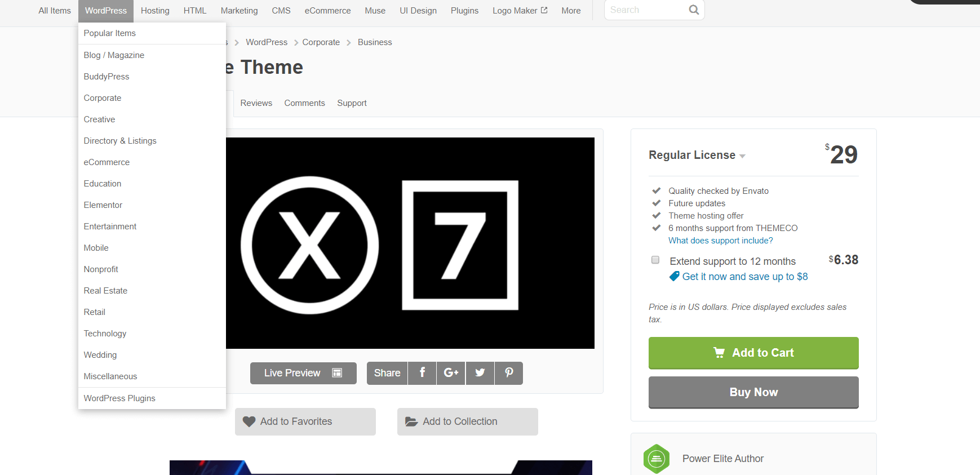Click the external link icon beside Logo Maker
This screenshot has width=980, height=475.
click(x=544, y=10)
